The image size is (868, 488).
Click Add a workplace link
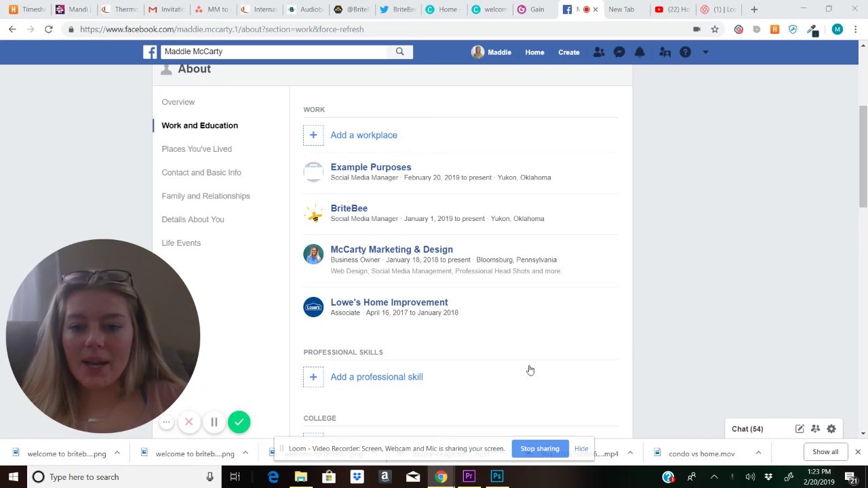364,135
